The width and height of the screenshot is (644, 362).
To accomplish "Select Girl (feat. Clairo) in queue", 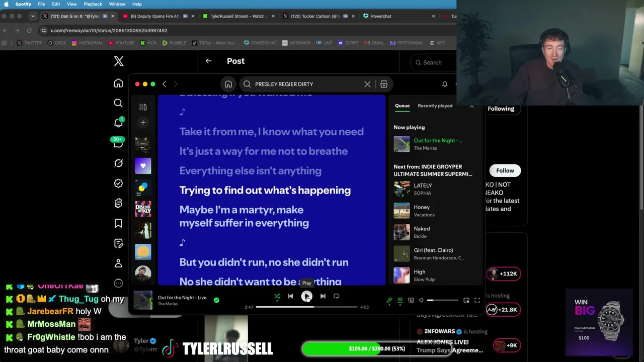I will (x=435, y=254).
